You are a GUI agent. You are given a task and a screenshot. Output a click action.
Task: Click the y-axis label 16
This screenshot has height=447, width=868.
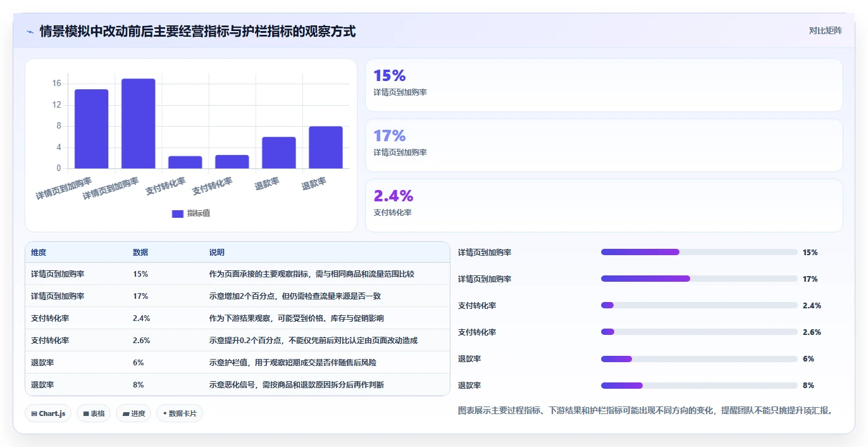[56, 84]
